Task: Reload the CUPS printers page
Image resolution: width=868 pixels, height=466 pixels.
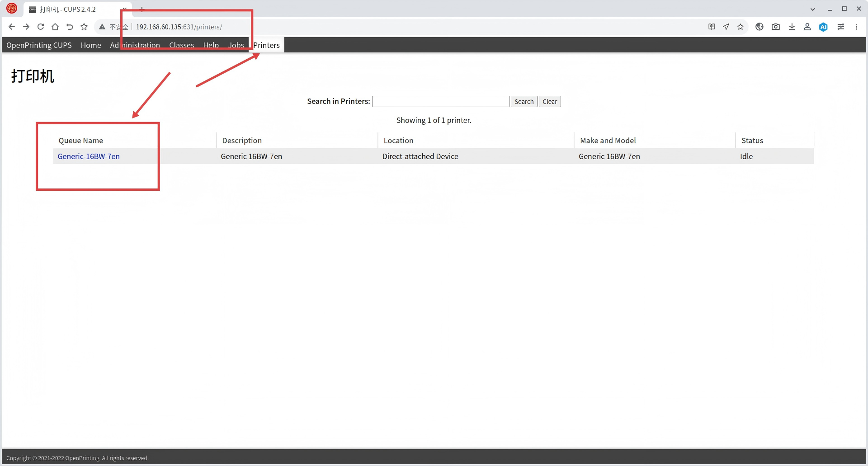Action: [x=41, y=27]
